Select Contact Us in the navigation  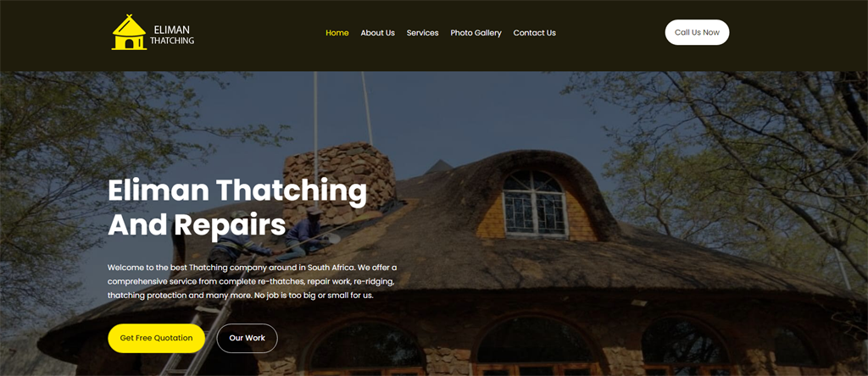tap(534, 33)
